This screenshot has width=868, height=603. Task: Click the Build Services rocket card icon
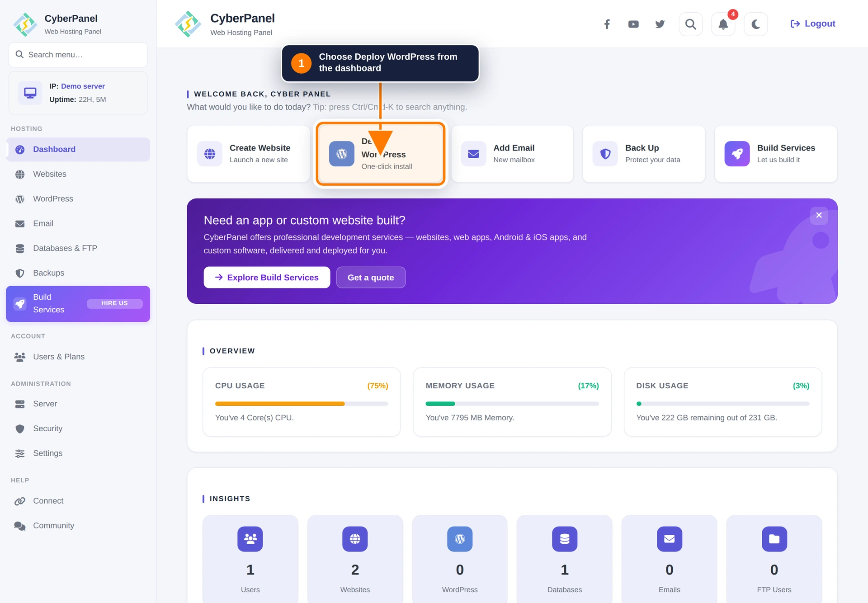click(737, 154)
